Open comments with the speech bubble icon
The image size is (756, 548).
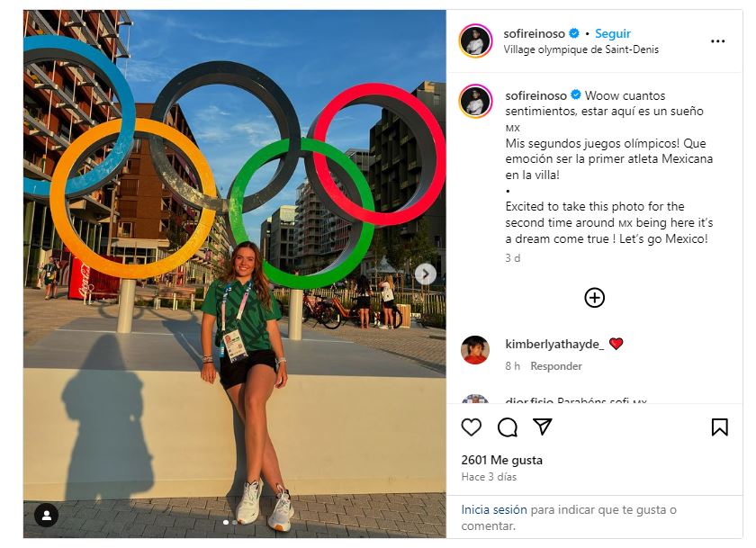[508, 427]
